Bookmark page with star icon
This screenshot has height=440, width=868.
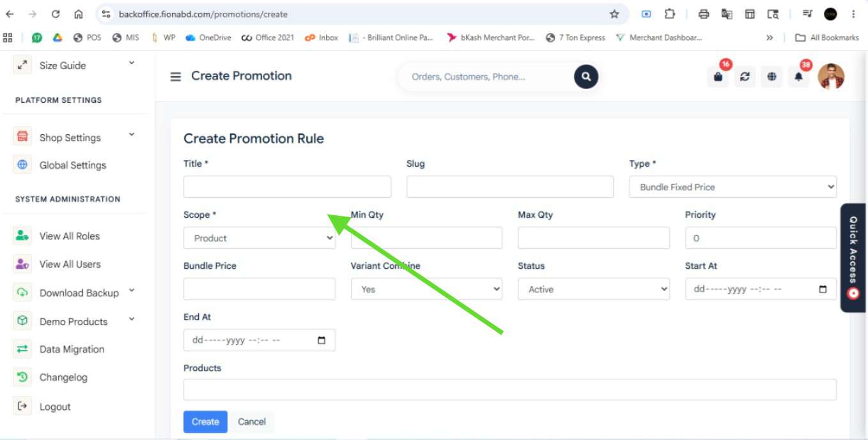pyautogui.click(x=614, y=14)
